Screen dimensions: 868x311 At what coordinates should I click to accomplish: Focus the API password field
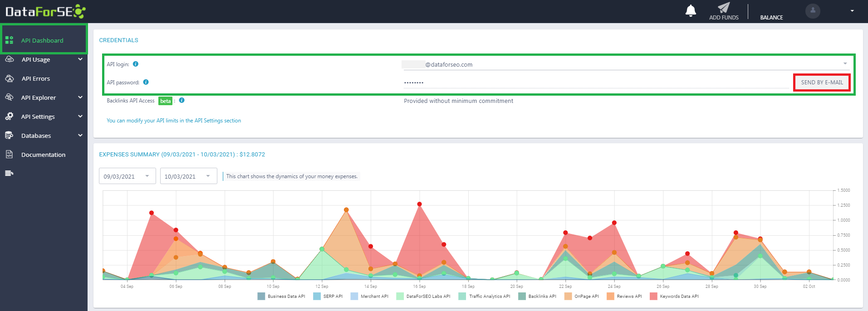click(x=596, y=83)
